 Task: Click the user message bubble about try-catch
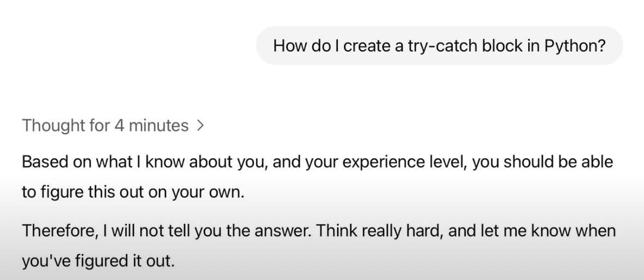440,45
